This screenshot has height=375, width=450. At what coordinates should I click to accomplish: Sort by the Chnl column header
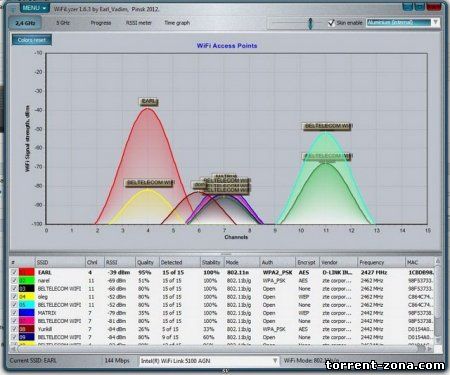click(95, 262)
